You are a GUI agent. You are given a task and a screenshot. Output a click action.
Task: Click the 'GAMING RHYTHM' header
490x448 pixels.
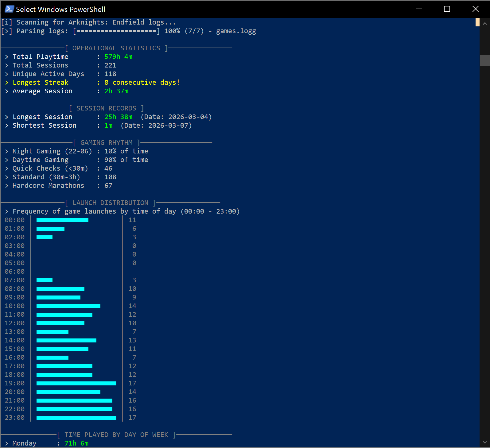point(106,143)
